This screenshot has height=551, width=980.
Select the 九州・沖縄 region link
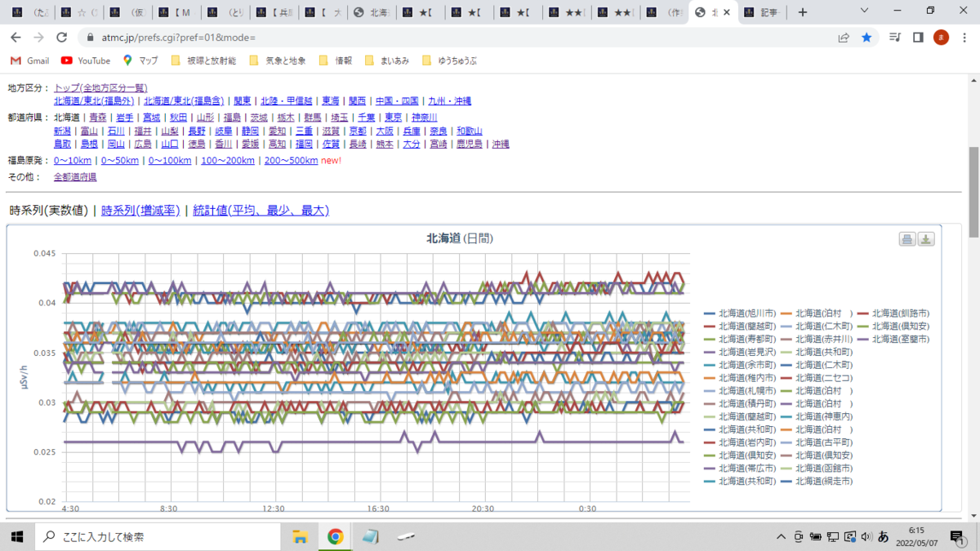tap(449, 101)
